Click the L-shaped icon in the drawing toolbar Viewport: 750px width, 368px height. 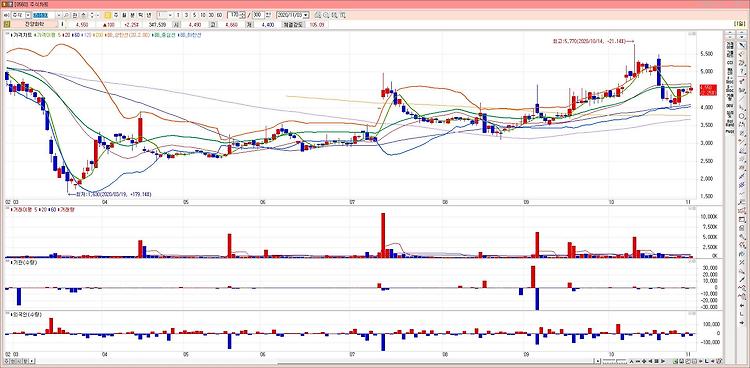742,313
